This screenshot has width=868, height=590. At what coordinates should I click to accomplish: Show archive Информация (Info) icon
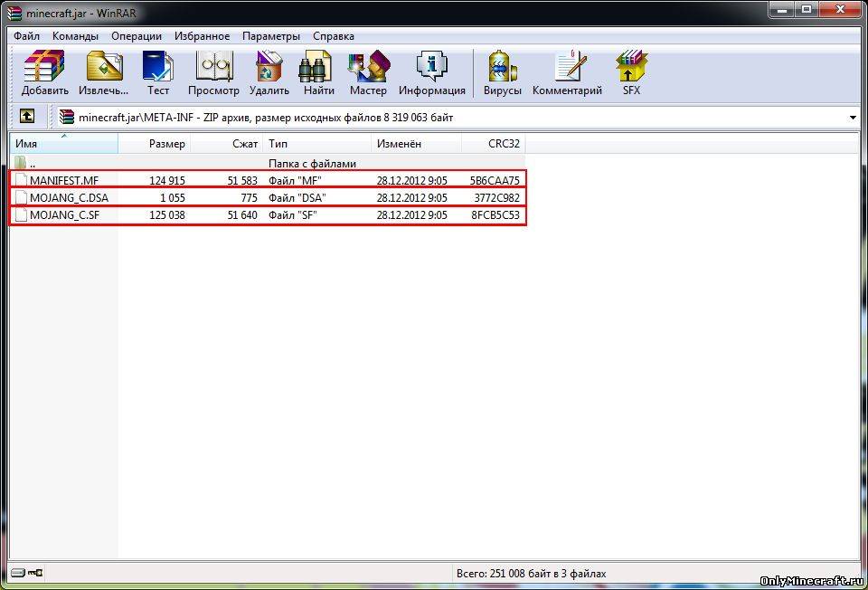point(432,72)
